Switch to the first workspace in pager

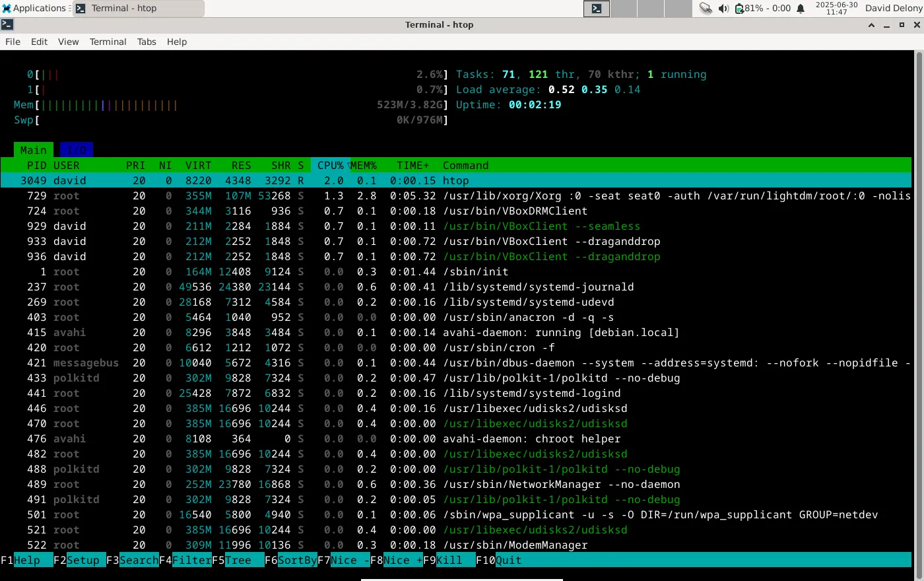tap(597, 9)
